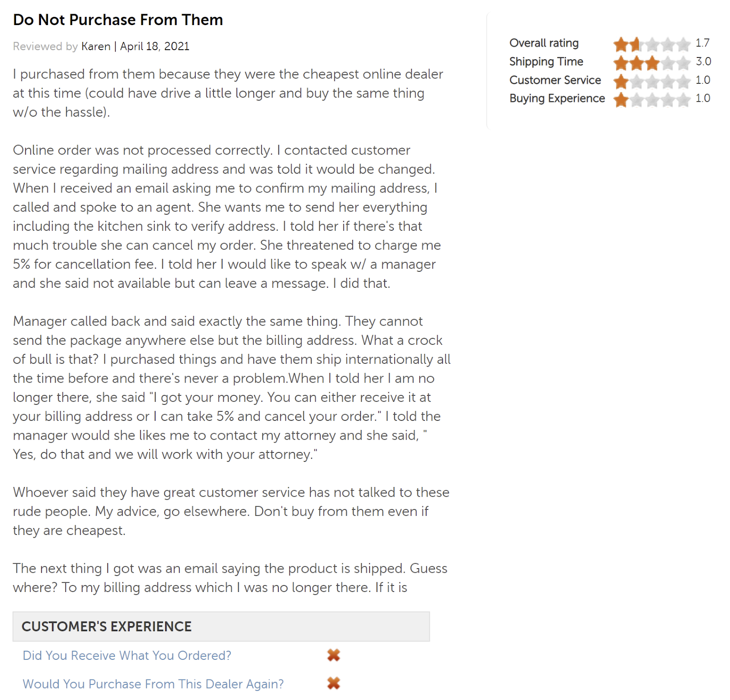
Task: Click the 3.0 shipping time score
Action: point(703,61)
